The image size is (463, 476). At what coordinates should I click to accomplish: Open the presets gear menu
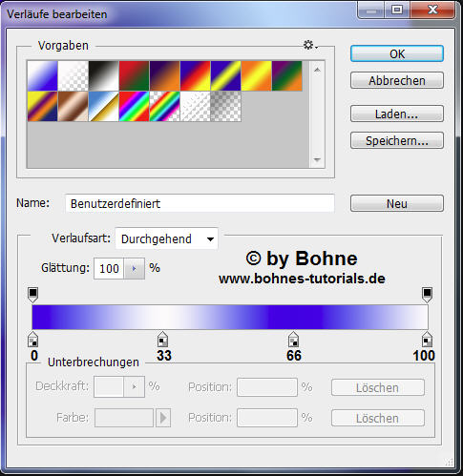(310, 45)
